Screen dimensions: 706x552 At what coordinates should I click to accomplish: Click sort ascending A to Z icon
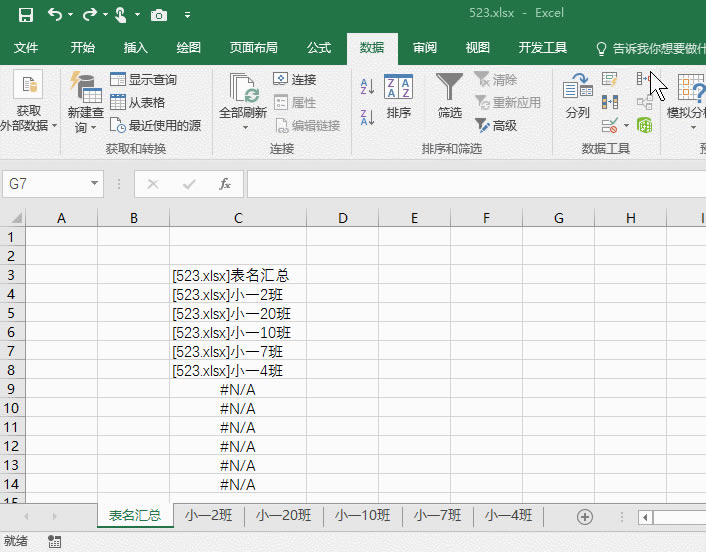coord(367,86)
